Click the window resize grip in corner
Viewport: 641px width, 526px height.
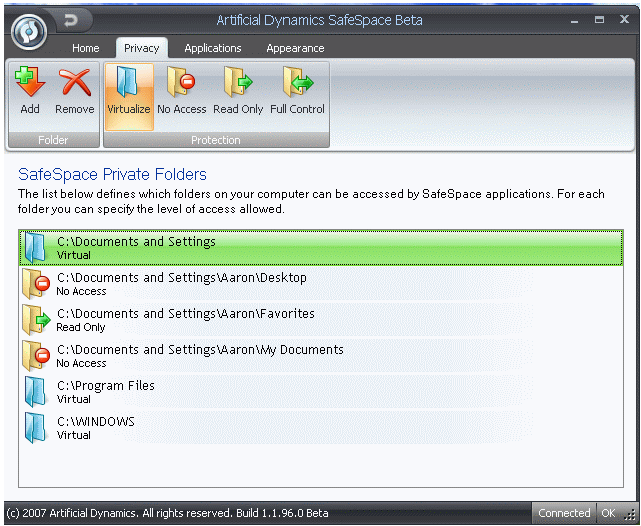[630, 515]
